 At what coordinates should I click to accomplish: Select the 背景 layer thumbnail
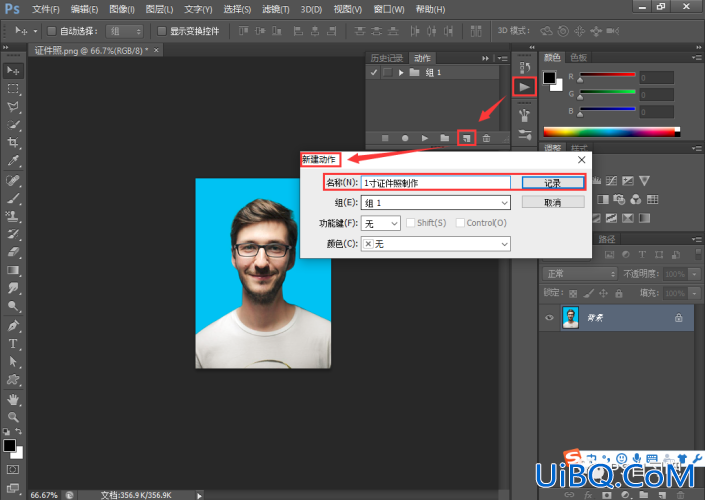coord(571,318)
